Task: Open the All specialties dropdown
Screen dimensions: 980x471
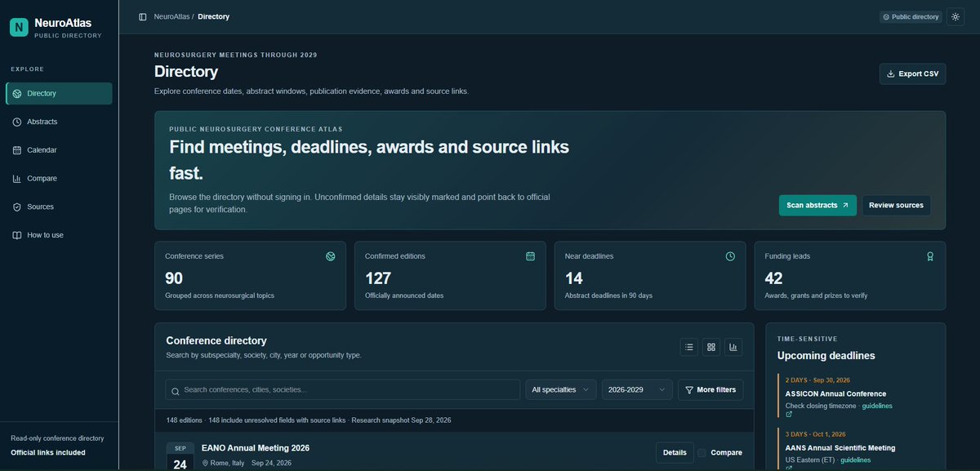Action: pyautogui.click(x=560, y=389)
